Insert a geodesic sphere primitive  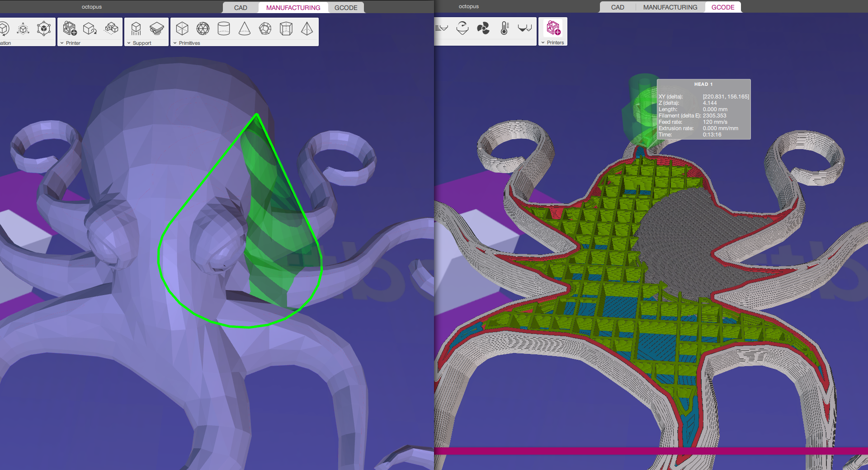point(203,28)
